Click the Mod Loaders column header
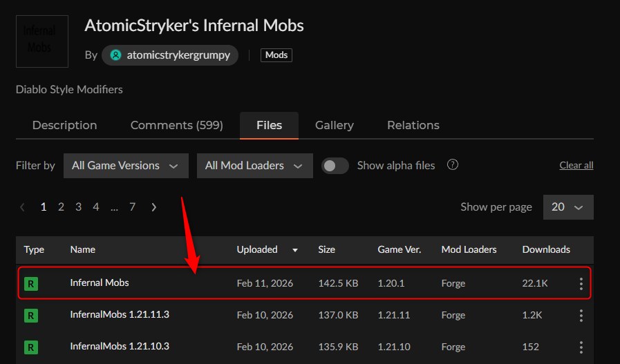The image size is (620, 364). tap(469, 249)
